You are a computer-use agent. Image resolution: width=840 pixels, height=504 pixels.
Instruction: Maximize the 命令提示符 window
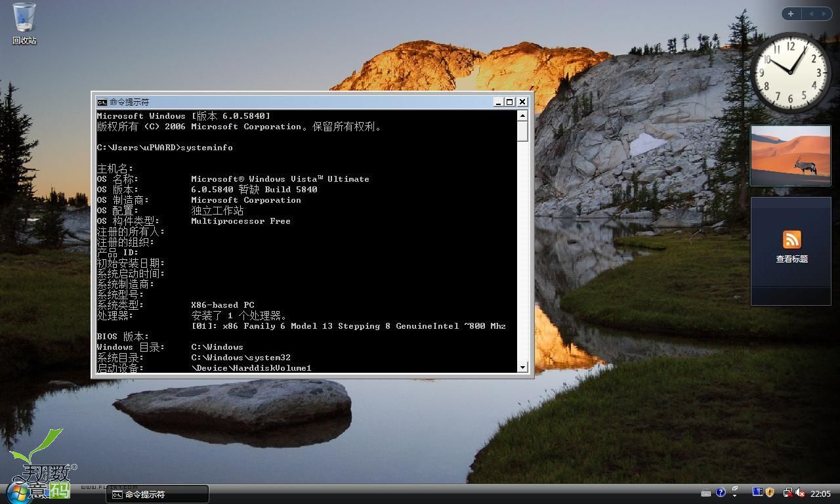coord(510,102)
